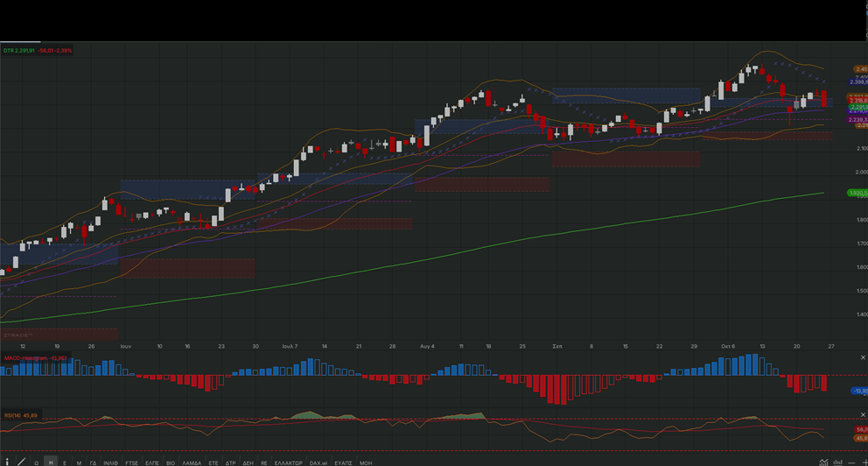The width and height of the screenshot is (868, 466).
Task: Switch to the DAX.wi symbol tab
Action: (x=318, y=462)
